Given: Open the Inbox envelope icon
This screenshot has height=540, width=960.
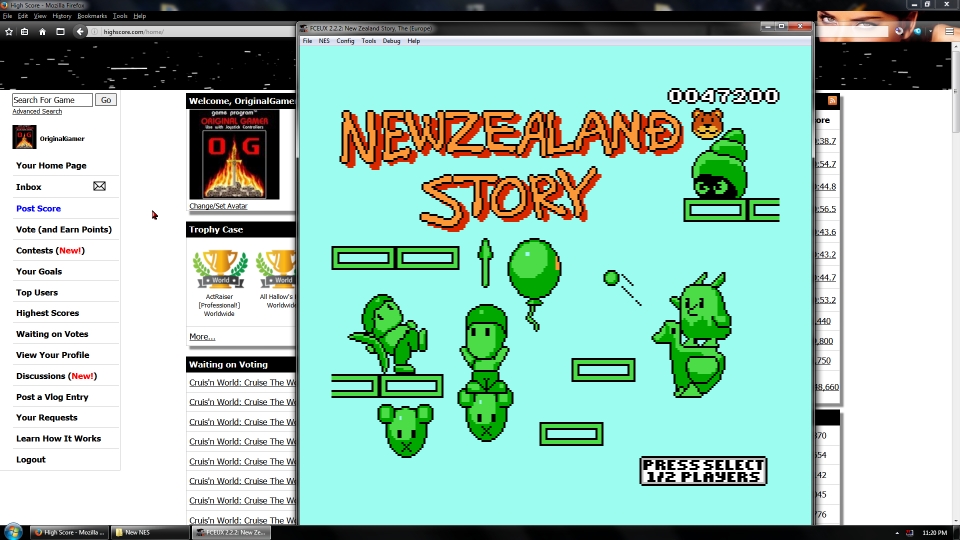Looking at the screenshot, I should pos(99,186).
